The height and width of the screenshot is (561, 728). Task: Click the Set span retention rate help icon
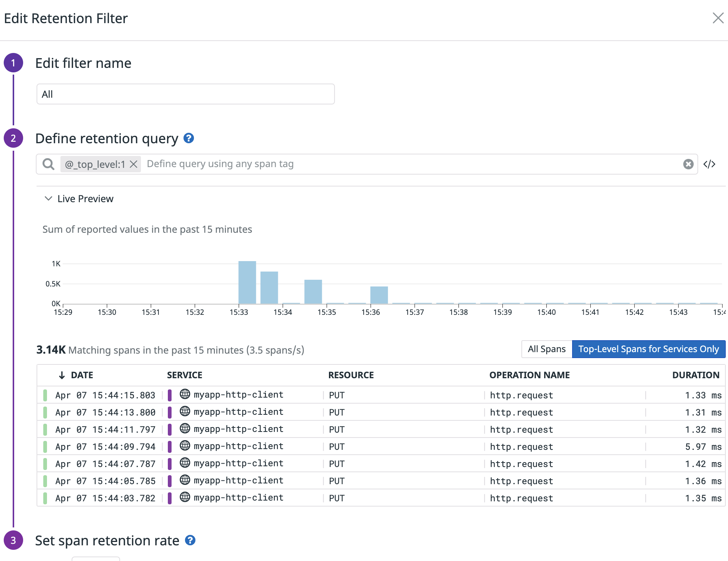(x=191, y=540)
